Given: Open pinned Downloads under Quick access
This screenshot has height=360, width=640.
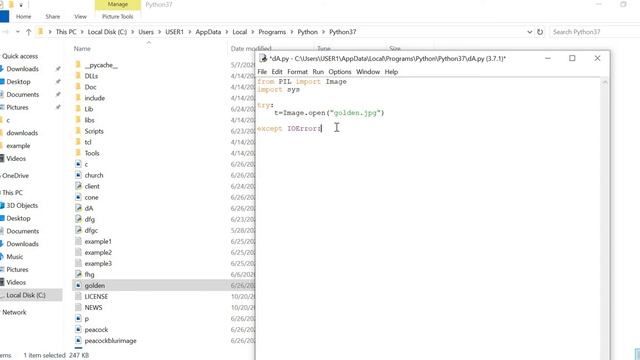Looking at the screenshot, I should 22,69.
